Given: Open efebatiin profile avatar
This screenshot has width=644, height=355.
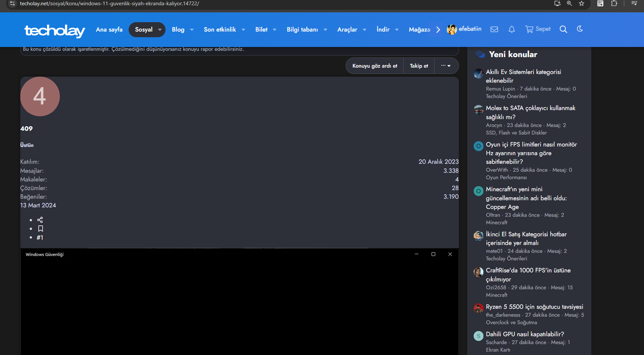Looking at the screenshot, I should coord(452,29).
